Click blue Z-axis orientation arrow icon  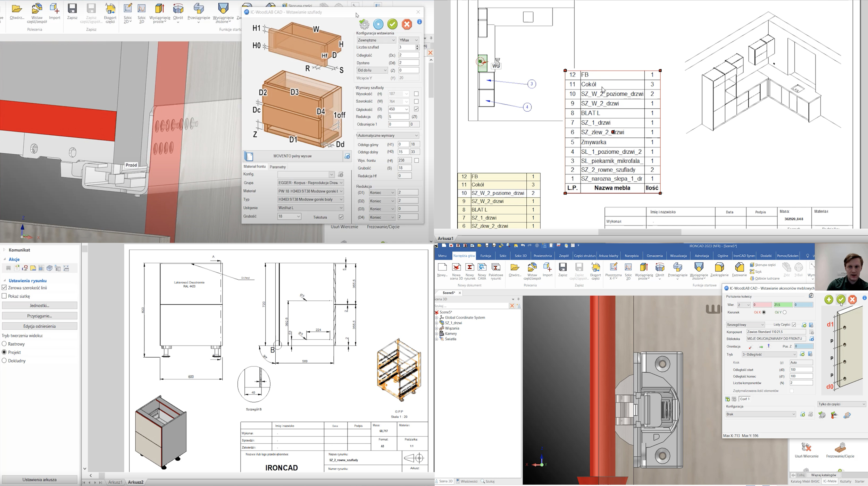point(769,346)
